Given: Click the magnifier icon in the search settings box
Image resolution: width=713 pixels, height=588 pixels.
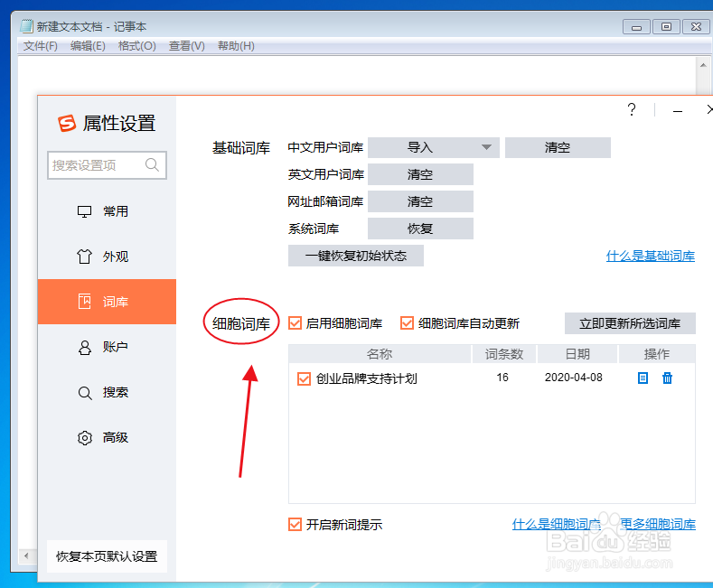Looking at the screenshot, I should [152, 164].
